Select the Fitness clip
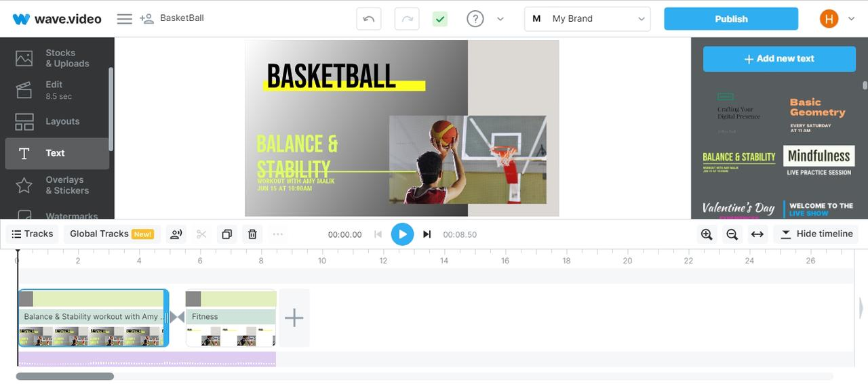 click(231, 318)
